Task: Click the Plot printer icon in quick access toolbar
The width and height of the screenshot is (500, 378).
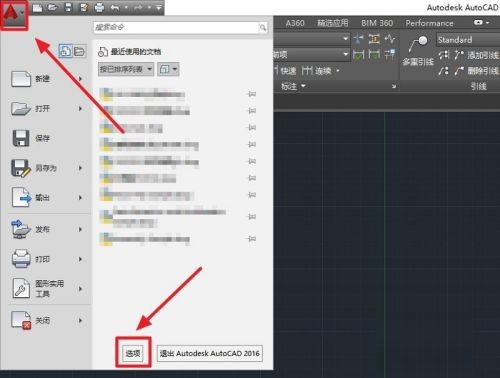Action: click(99, 7)
